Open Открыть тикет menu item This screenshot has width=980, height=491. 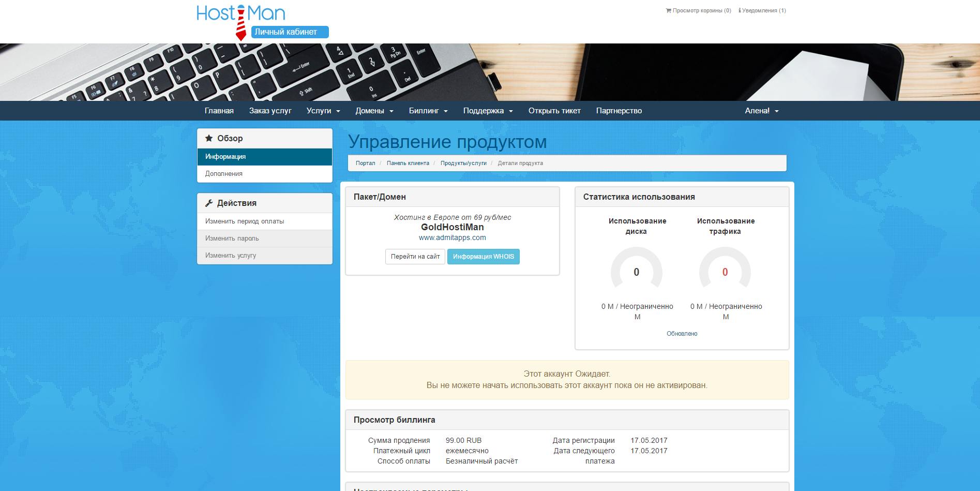[x=554, y=111]
